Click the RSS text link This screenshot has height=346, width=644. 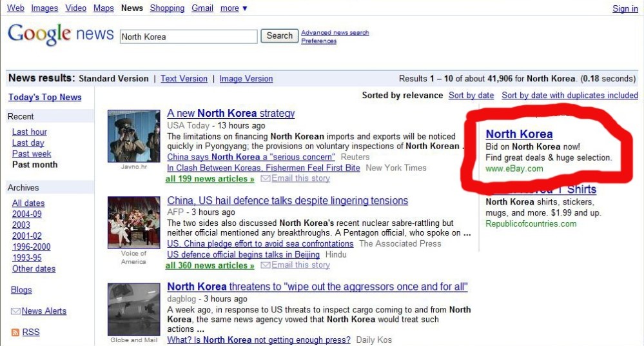[31, 332]
